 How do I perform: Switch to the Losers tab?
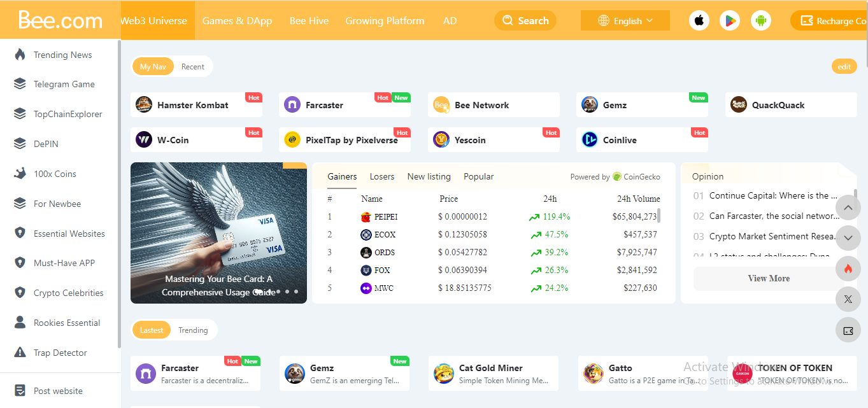[x=382, y=176]
